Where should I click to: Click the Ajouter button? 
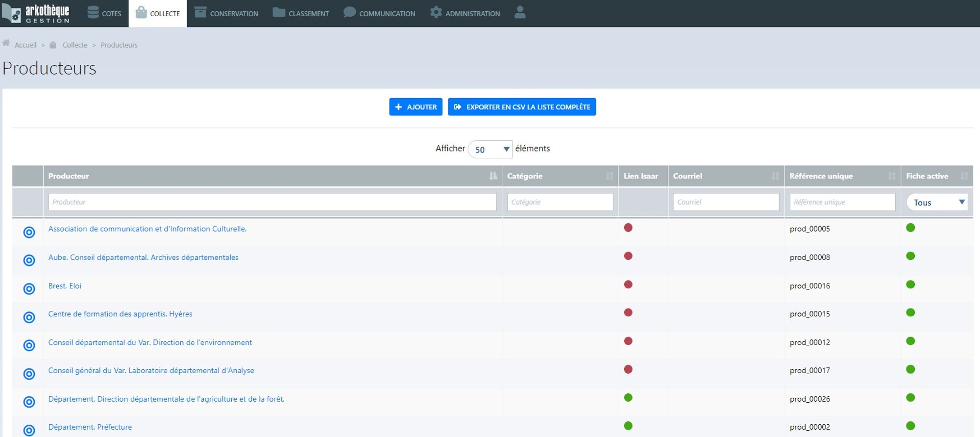click(416, 107)
